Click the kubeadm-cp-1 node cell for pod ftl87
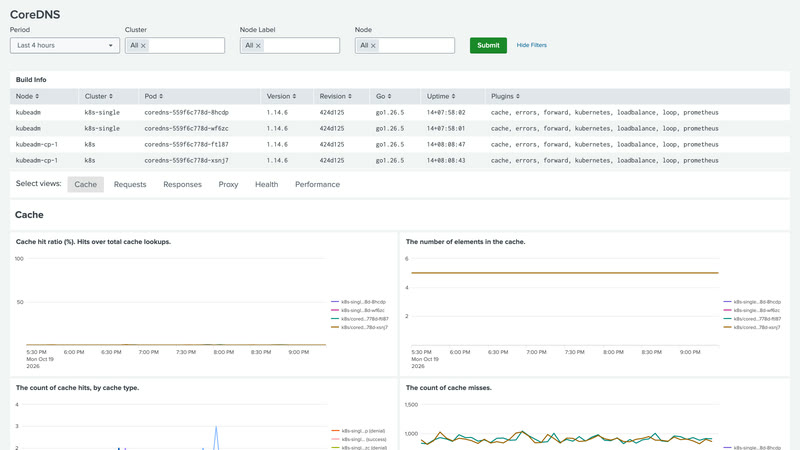800x450 pixels. pos(37,144)
